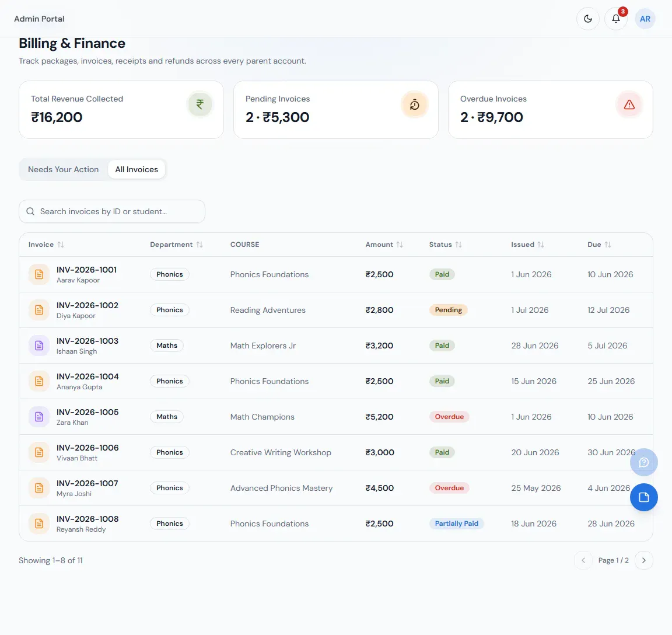Click the ₹4,500 amount cell
672x635 pixels.
(379, 488)
